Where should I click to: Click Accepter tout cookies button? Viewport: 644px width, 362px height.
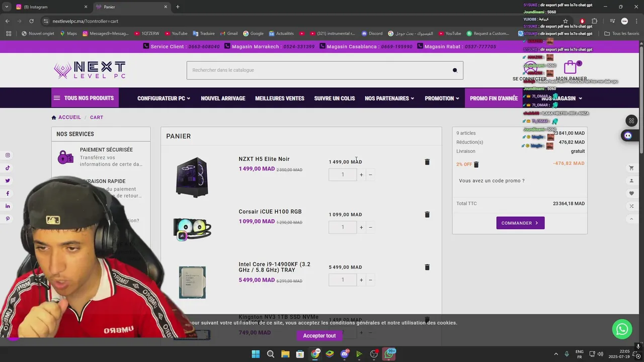[319, 336]
